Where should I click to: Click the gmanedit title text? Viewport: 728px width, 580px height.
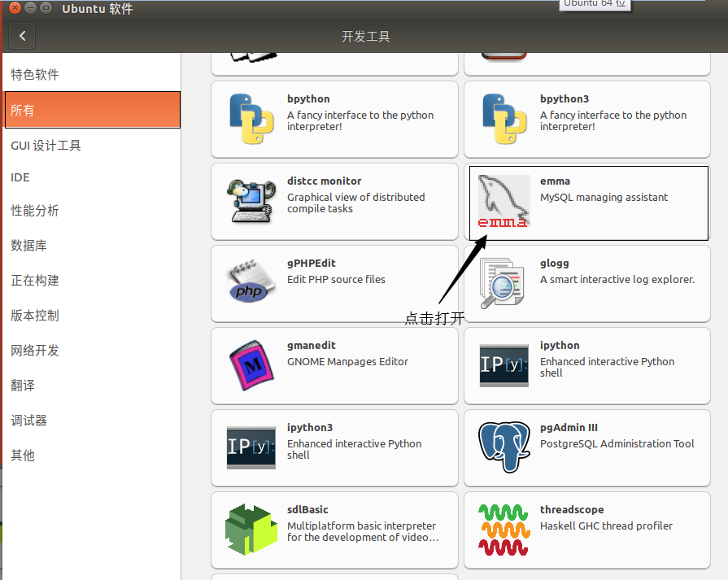(x=311, y=346)
